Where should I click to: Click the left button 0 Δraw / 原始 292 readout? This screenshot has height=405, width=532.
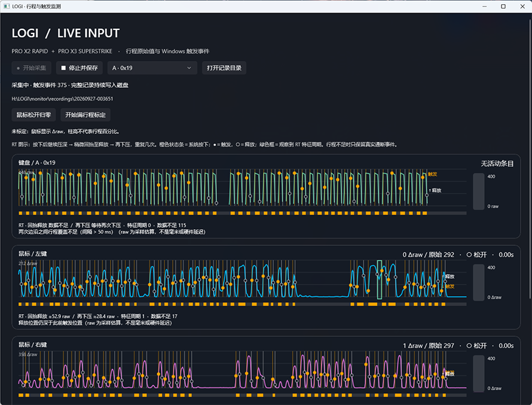(428, 255)
